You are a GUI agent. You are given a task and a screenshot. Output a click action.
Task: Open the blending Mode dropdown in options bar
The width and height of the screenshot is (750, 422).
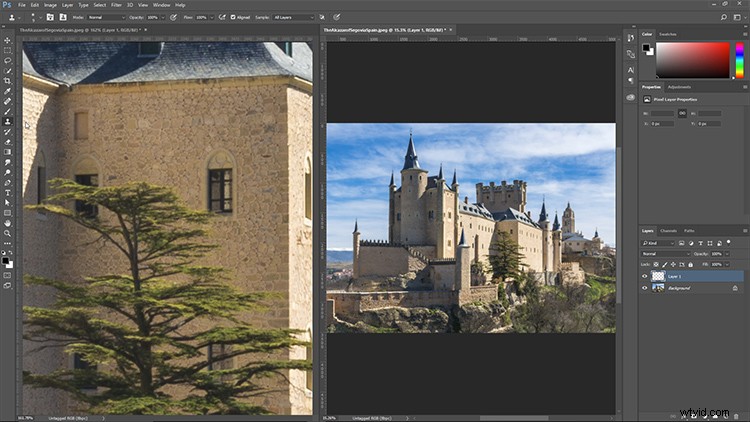click(x=106, y=17)
